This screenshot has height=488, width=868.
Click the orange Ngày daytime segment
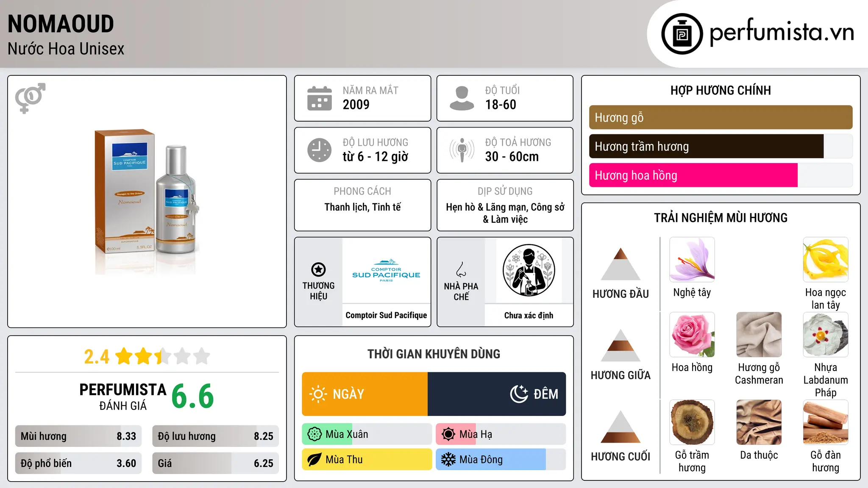365,394
